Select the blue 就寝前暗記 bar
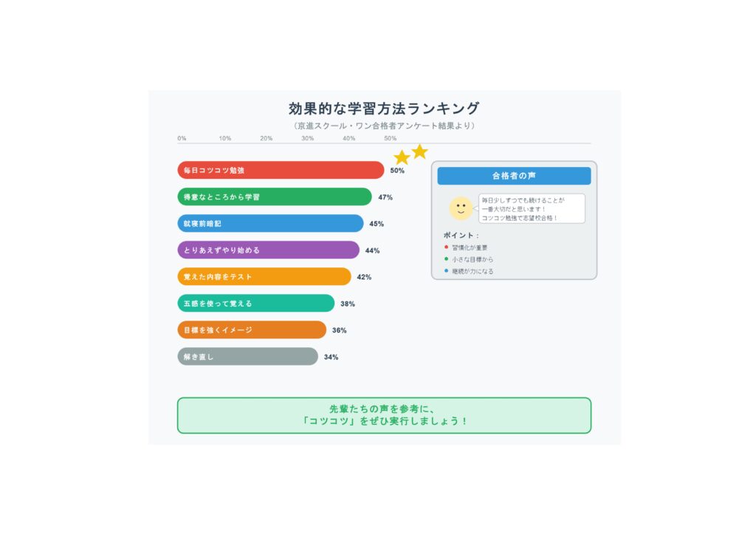The width and height of the screenshot is (756, 535). pos(270,223)
